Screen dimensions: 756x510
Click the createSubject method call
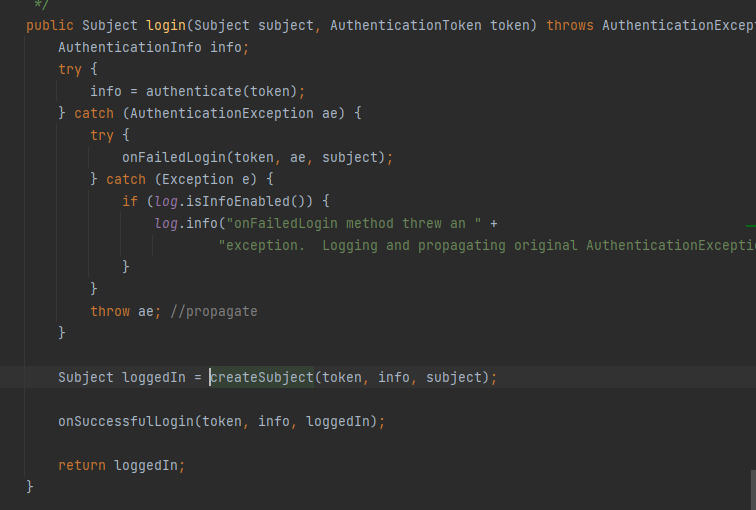click(x=262, y=377)
